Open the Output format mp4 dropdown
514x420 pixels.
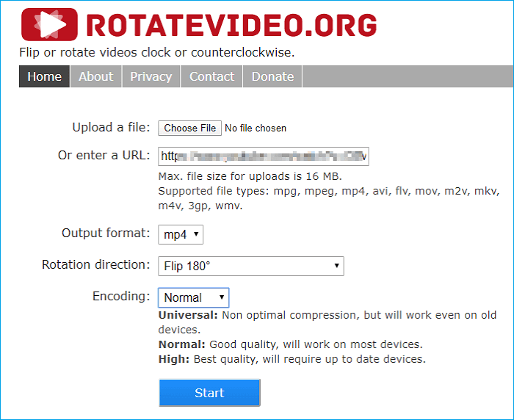pyautogui.click(x=181, y=234)
